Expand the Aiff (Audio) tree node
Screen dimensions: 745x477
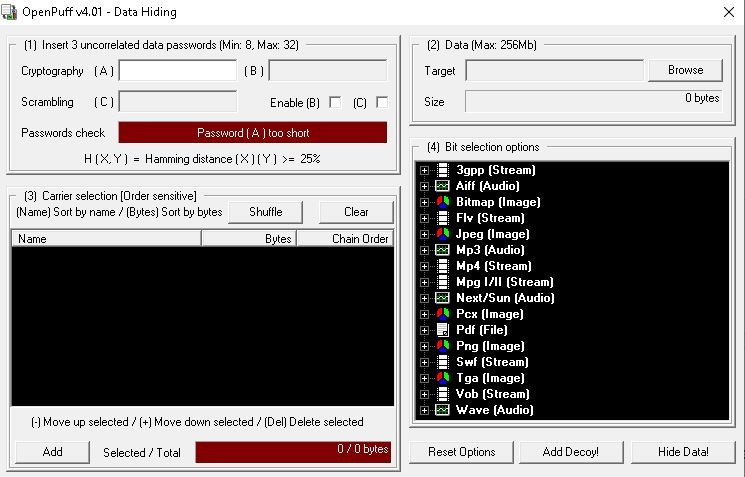(425, 186)
